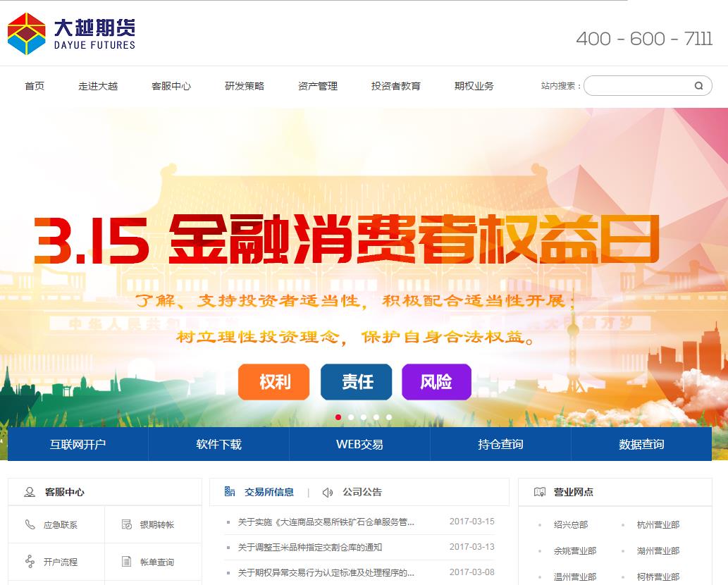The height and width of the screenshot is (585, 728).
Task: Click the orange 权利 banner button
Action: [x=274, y=381]
